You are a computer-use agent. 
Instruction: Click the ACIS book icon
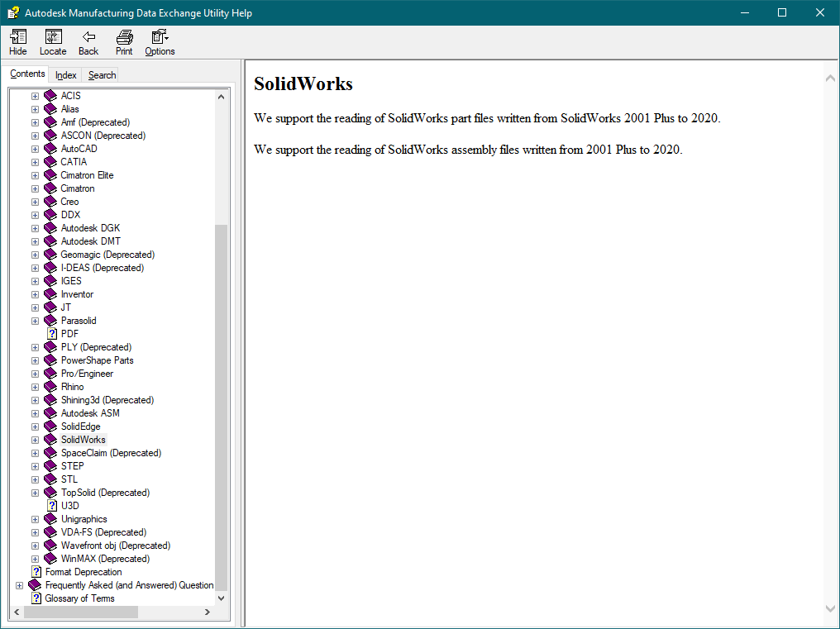pyautogui.click(x=50, y=96)
